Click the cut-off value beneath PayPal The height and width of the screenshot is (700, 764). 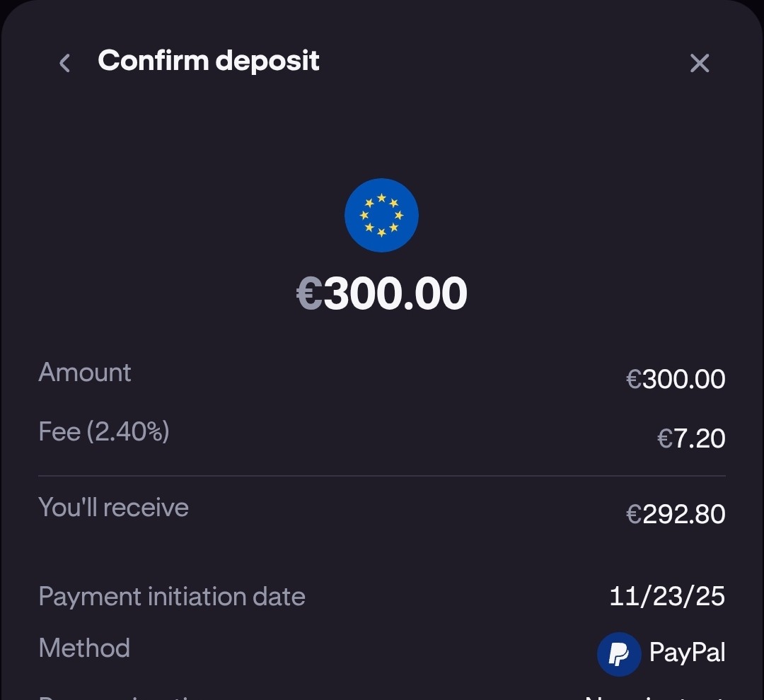[x=654, y=696]
